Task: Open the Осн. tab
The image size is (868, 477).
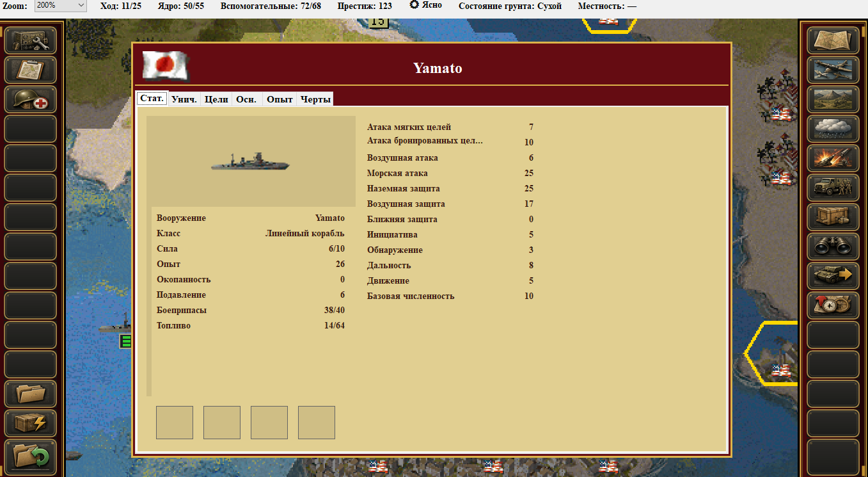Action: click(247, 99)
